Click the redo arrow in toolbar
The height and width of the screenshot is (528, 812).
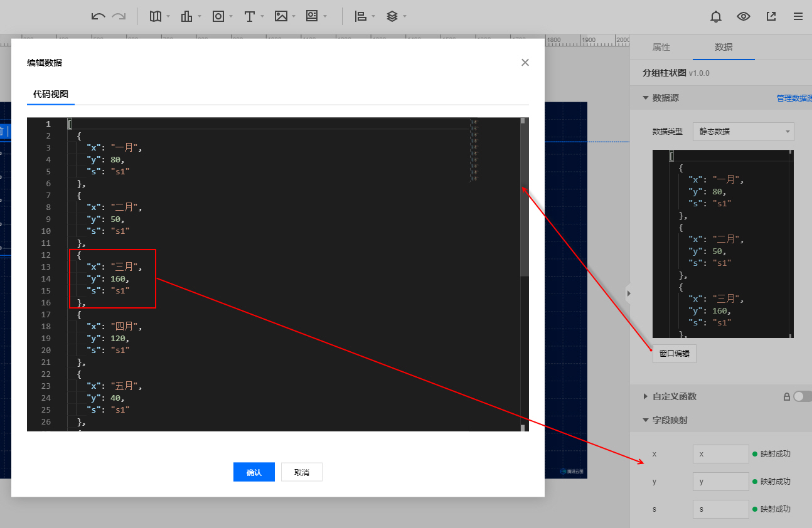(119, 17)
